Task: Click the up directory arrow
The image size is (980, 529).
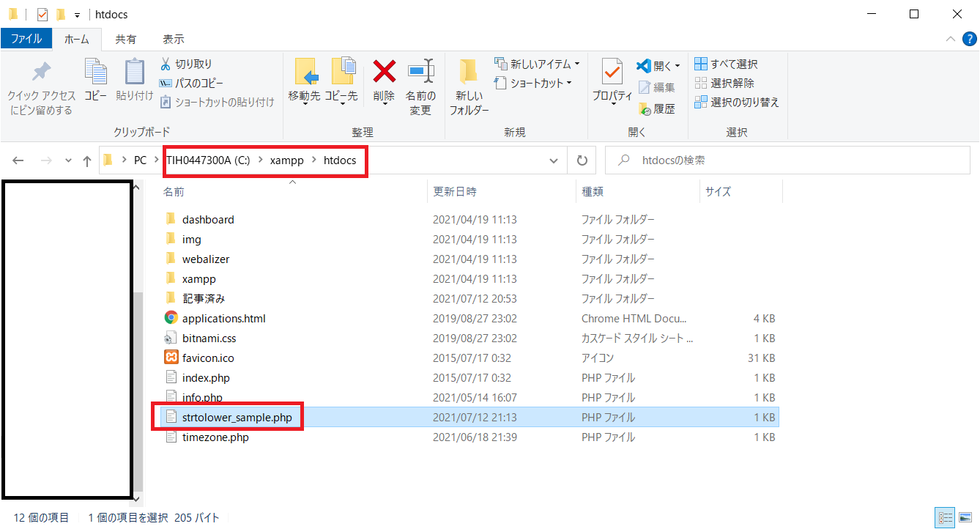Action: tap(87, 160)
